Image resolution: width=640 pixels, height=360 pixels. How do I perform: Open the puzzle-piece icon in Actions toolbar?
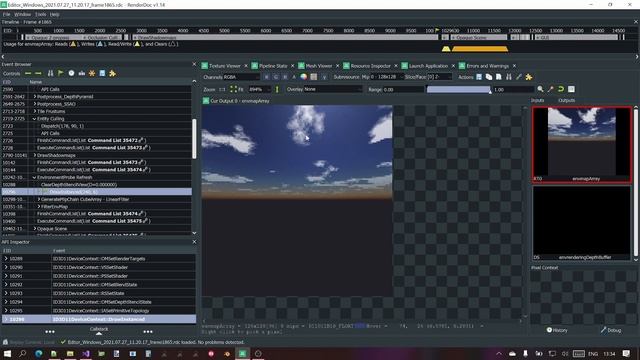point(529,77)
